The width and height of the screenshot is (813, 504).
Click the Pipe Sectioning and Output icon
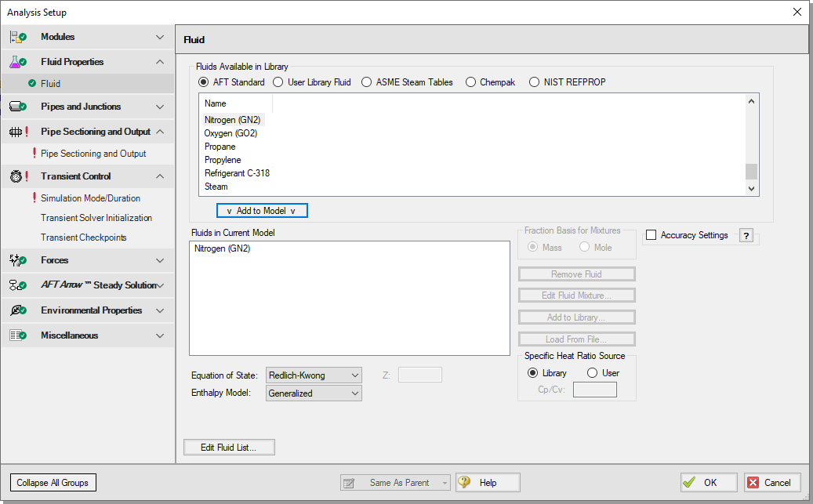coord(18,132)
